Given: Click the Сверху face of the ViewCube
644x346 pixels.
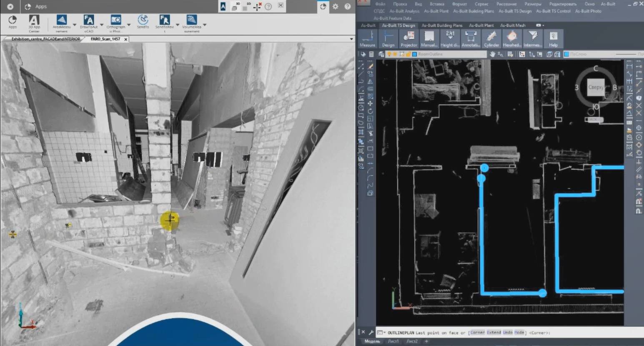Looking at the screenshot, I should coord(596,87).
